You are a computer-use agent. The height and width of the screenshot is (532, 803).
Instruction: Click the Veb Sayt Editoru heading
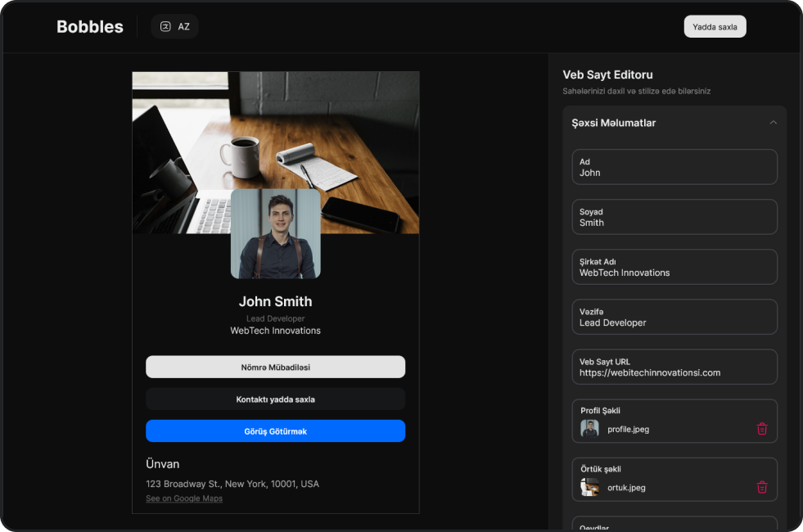pyautogui.click(x=608, y=74)
